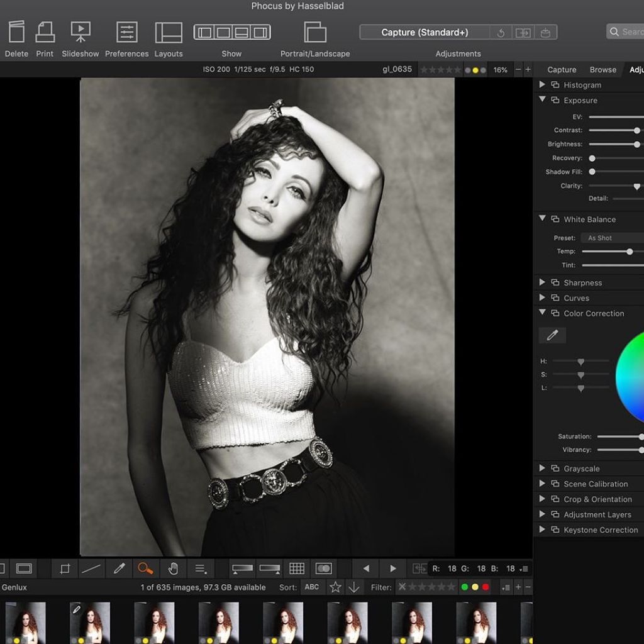
Task: Click the reset adjustments arrow icon
Action: coord(501,33)
